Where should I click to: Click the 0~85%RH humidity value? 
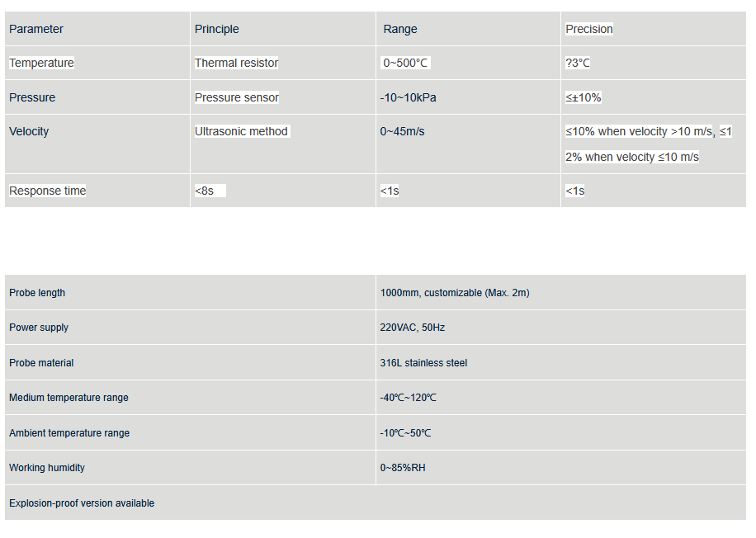pos(403,468)
